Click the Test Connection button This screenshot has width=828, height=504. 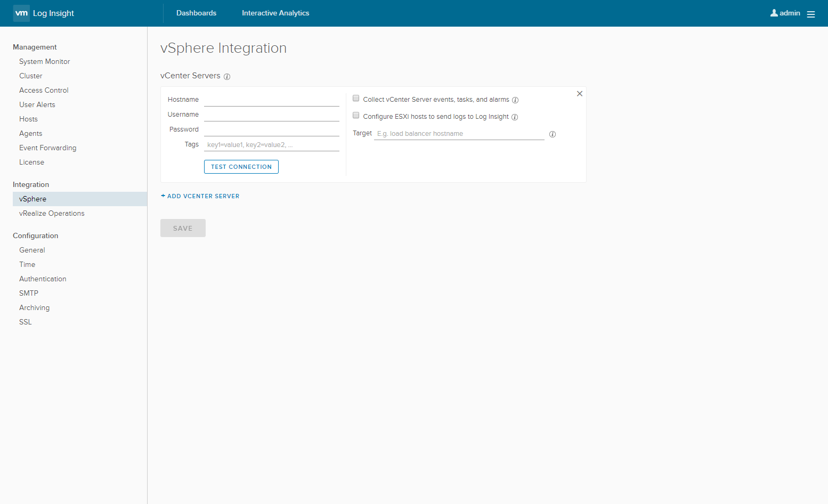[241, 167]
